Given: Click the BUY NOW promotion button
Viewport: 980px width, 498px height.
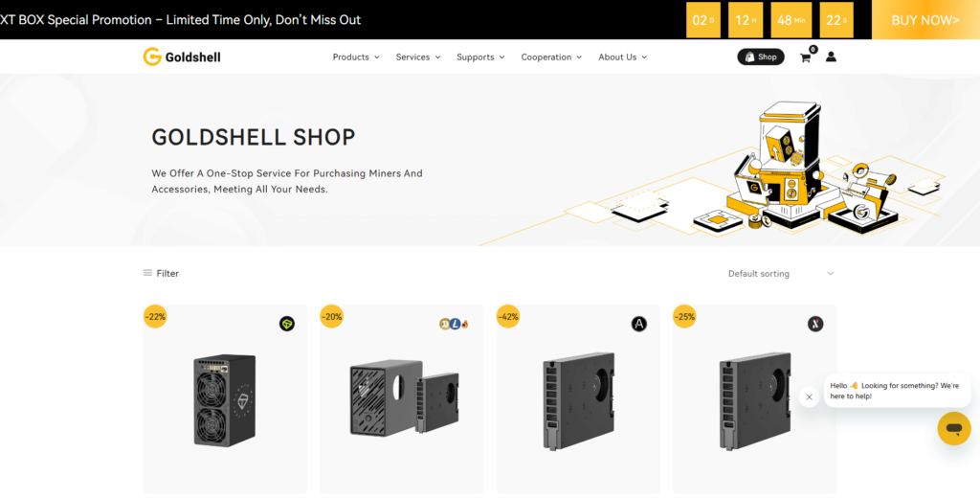Looking at the screenshot, I should (924, 20).
